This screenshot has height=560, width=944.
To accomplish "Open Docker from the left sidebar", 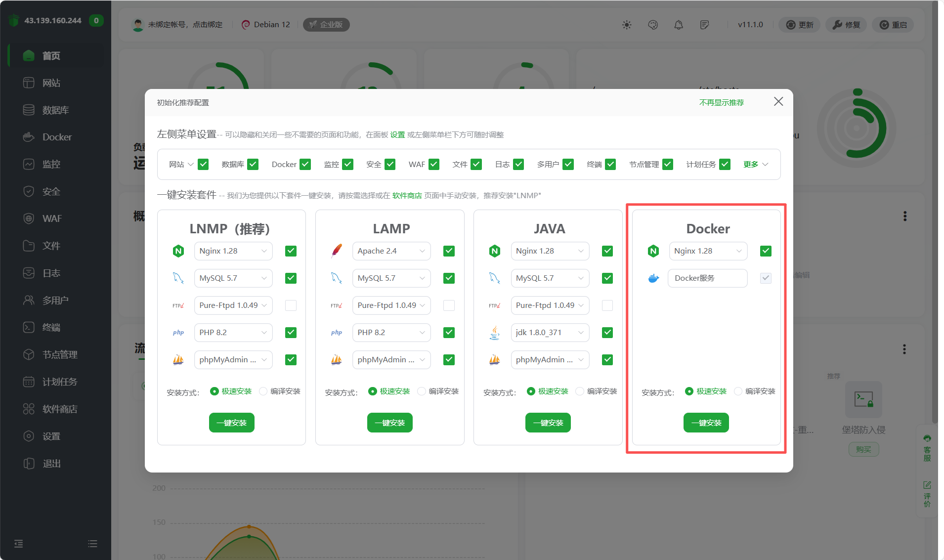I will 57,137.
